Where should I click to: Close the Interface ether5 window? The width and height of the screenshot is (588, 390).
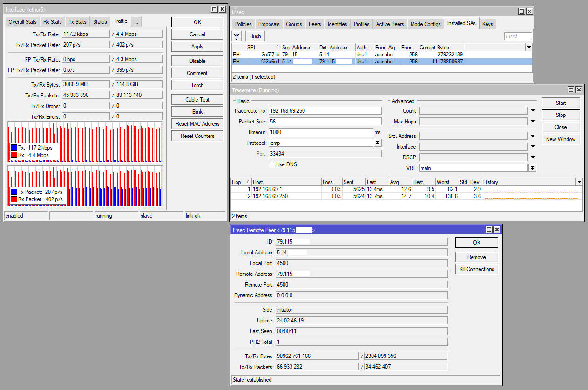pos(222,9)
